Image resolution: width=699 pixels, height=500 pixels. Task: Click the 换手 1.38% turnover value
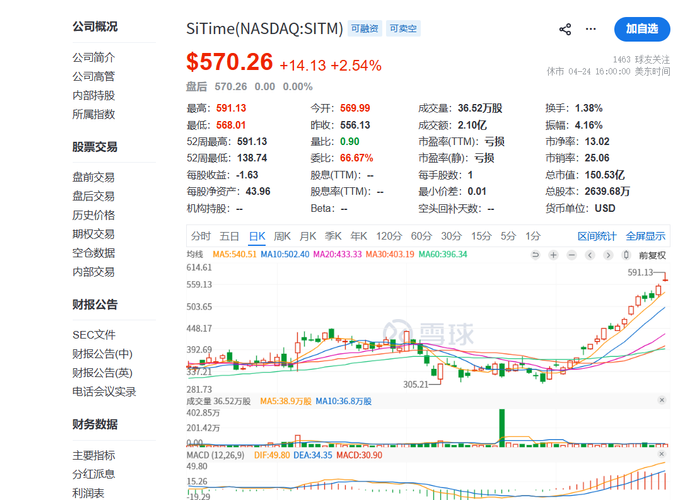click(588, 108)
